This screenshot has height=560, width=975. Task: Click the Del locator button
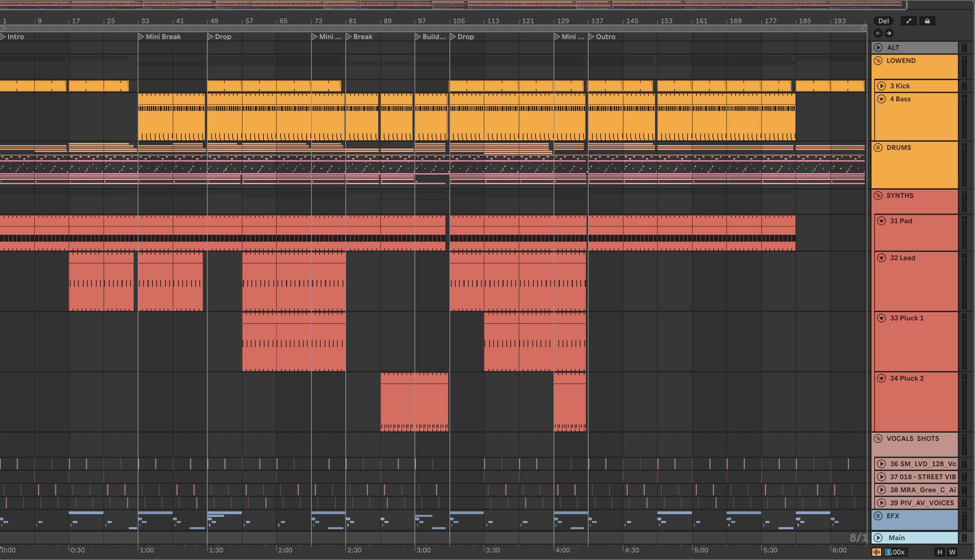884,21
